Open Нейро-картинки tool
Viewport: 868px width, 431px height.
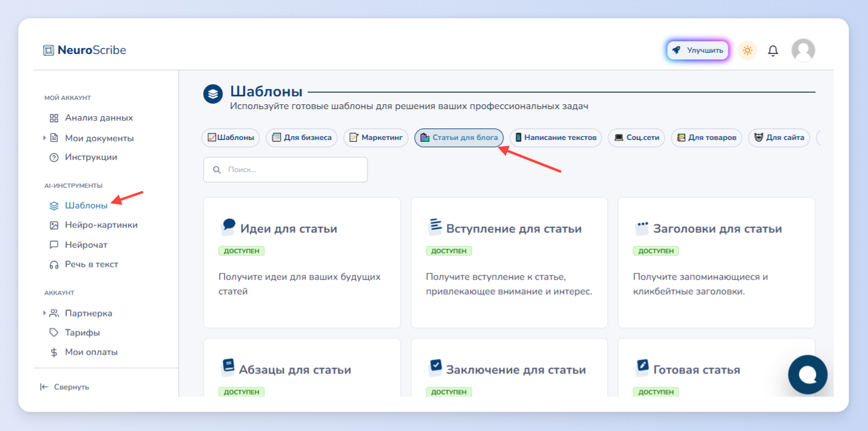pos(101,225)
